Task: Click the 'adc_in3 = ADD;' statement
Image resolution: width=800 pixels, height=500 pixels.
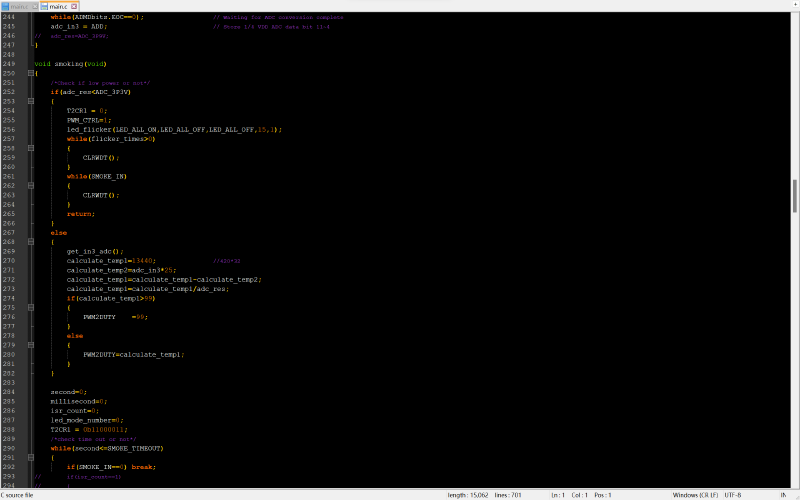Action: pos(79,27)
